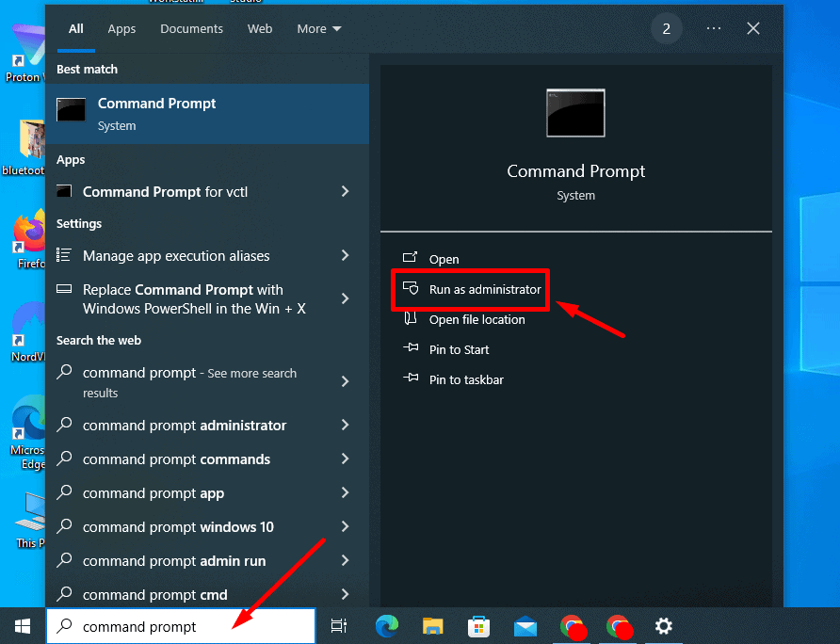Close the search panel
The image size is (840, 644).
753,28
